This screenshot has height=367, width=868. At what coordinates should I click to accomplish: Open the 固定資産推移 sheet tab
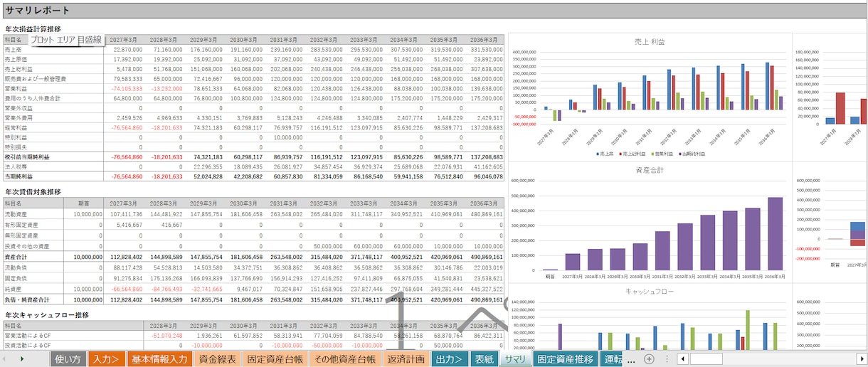coord(565,359)
